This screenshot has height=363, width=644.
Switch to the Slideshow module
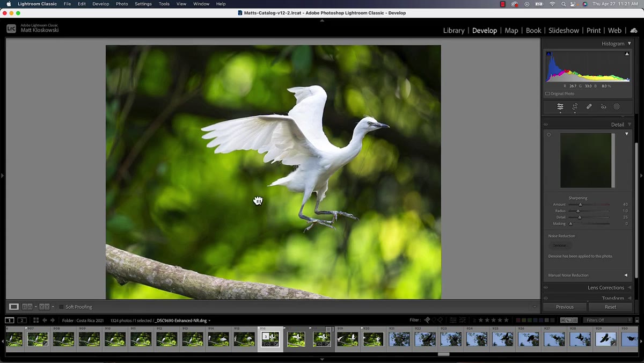pos(563,31)
